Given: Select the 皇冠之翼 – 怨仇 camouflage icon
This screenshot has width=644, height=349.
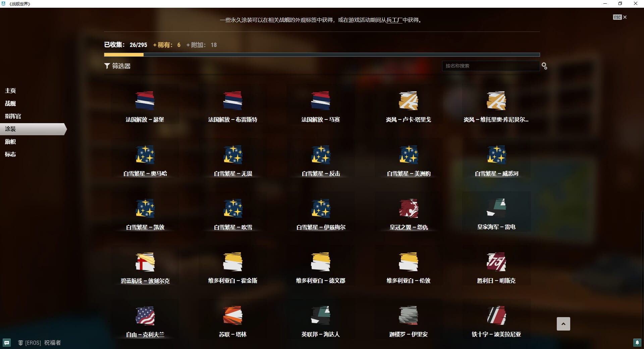Looking at the screenshot, I should click(x=408, y=208).
